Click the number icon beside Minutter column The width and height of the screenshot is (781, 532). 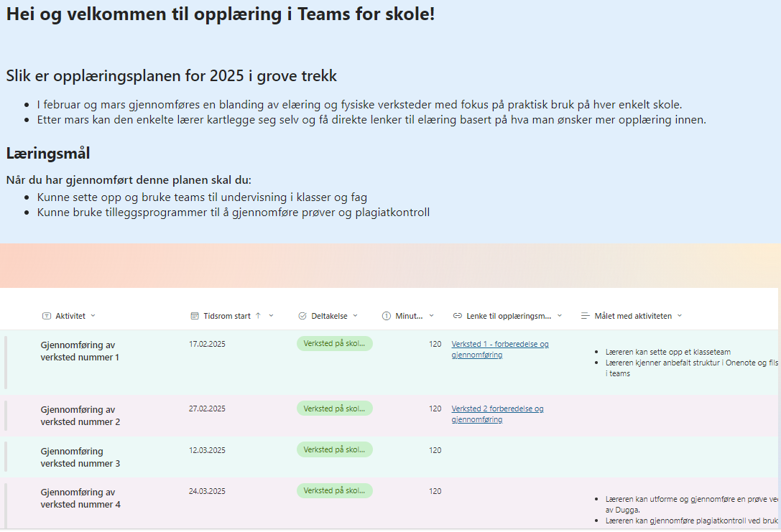coord(387,316)
